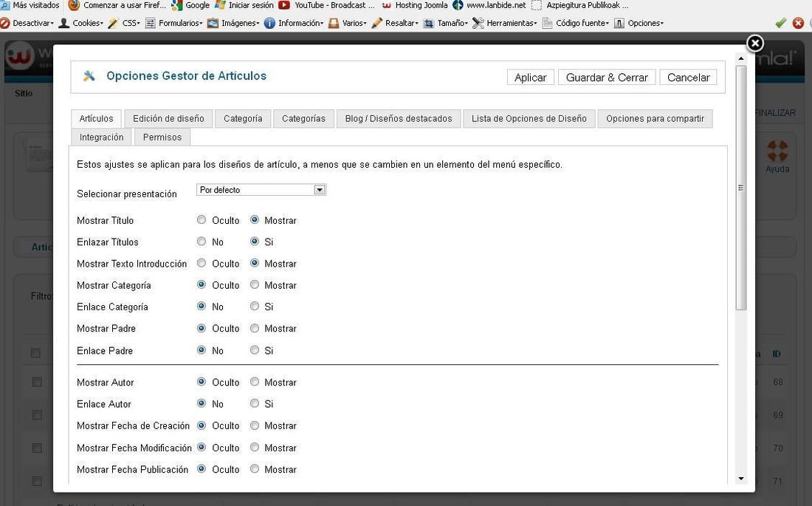Screen dimensions: 812x506
Task: Open the Varios toolbar menu
Action: point(348,23)
